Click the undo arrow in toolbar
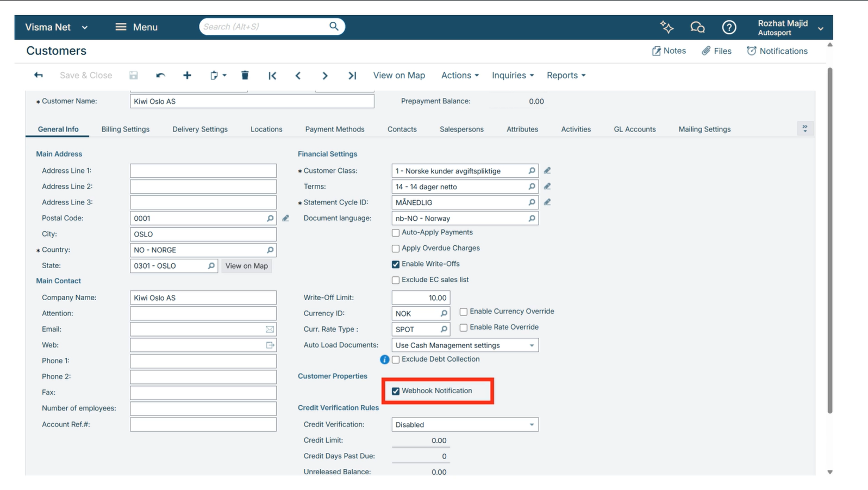 160,76
